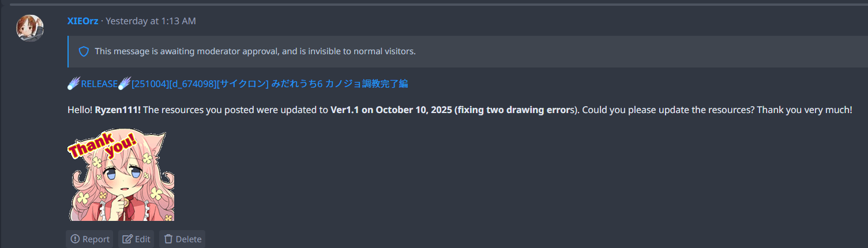Click the bold Ver1.1 on October 10, 2025 text
Viewport: 868px width, 248px height.
[390, 110]
